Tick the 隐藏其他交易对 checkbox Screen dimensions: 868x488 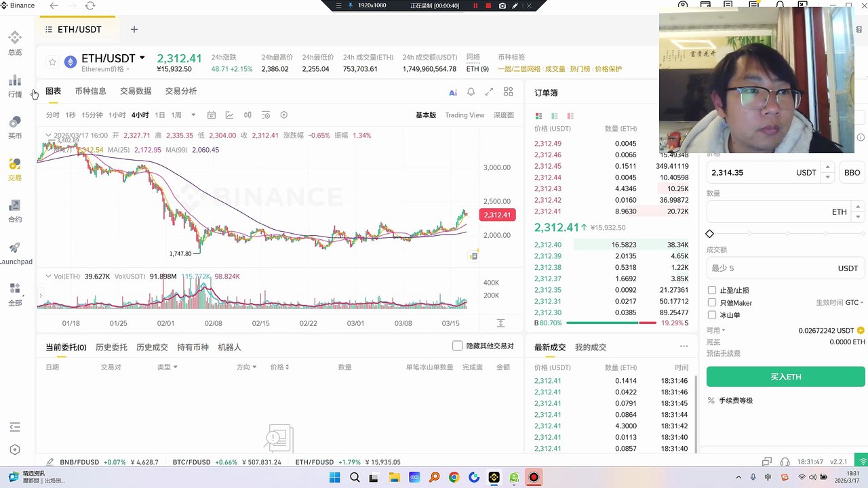pyautogui.click(x=457, y=346)
